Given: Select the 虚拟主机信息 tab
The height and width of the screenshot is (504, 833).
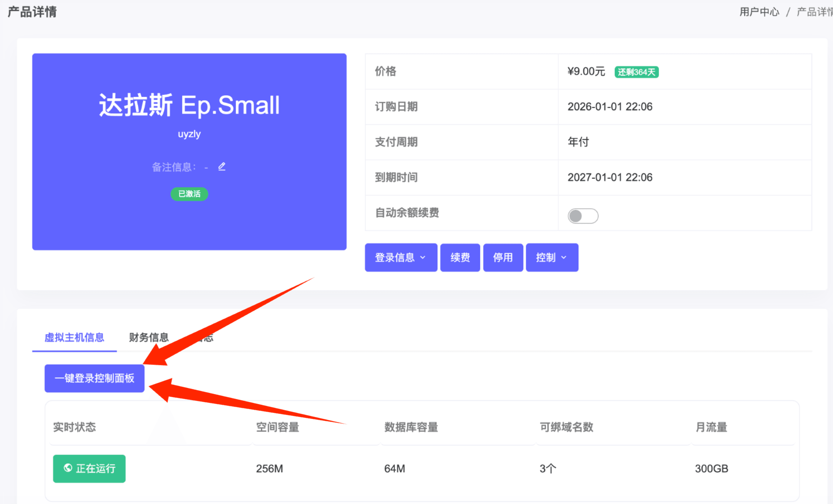Looking at the screenshot, I should [75, 337].
